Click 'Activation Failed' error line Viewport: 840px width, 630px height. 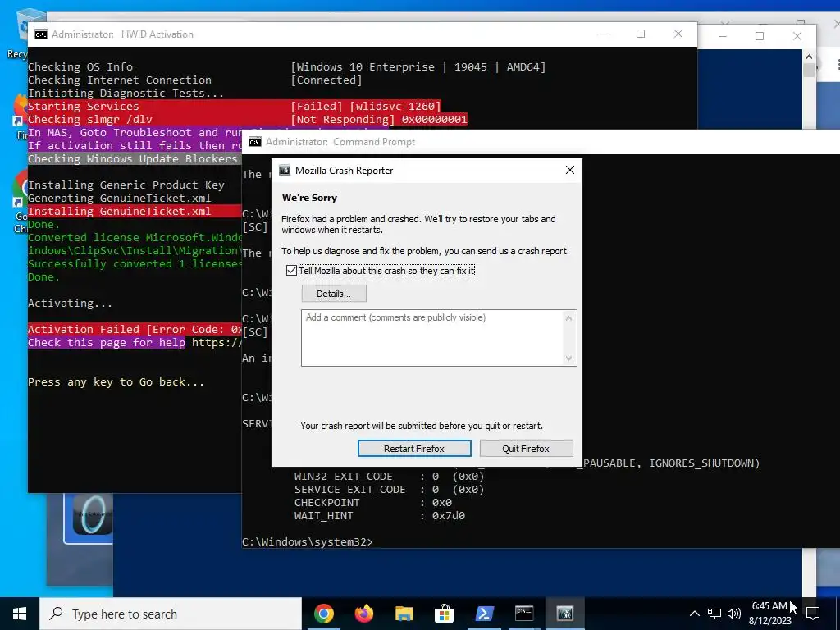click(x=135, y=330)
